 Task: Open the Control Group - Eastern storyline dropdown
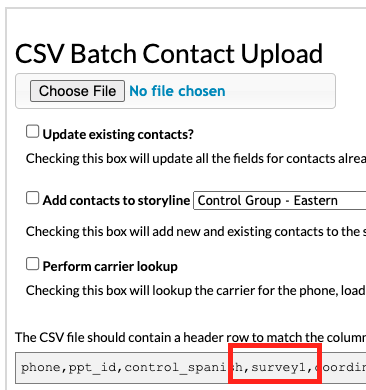(280, 200)
